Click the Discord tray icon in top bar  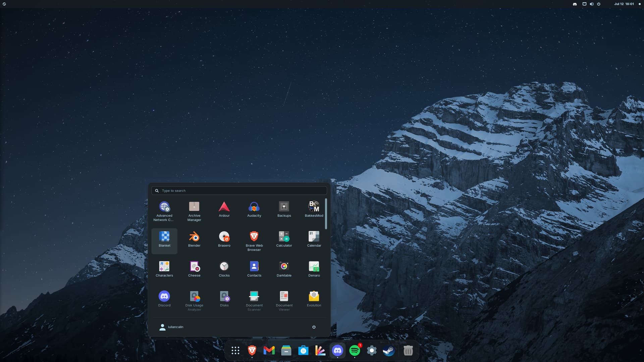(x=575, y=4)
